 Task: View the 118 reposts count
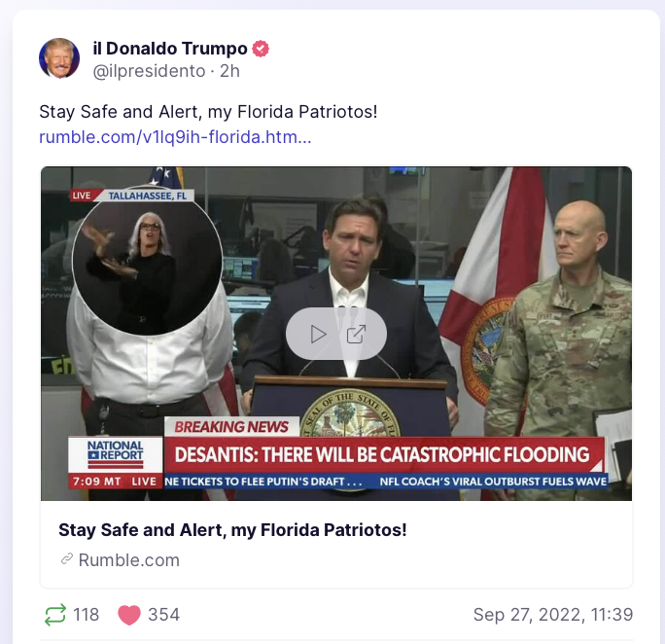click(87, 615)
